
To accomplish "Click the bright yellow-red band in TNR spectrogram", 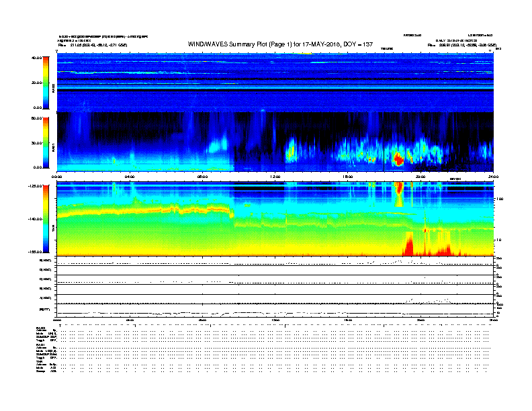I will click(x=146, y=210).
